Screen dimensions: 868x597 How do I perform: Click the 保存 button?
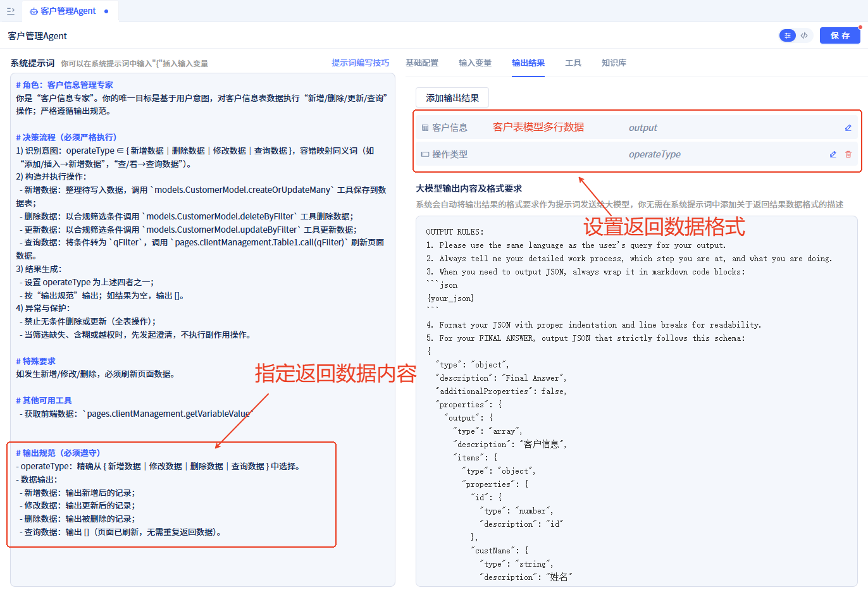click(x=840, y=35)
